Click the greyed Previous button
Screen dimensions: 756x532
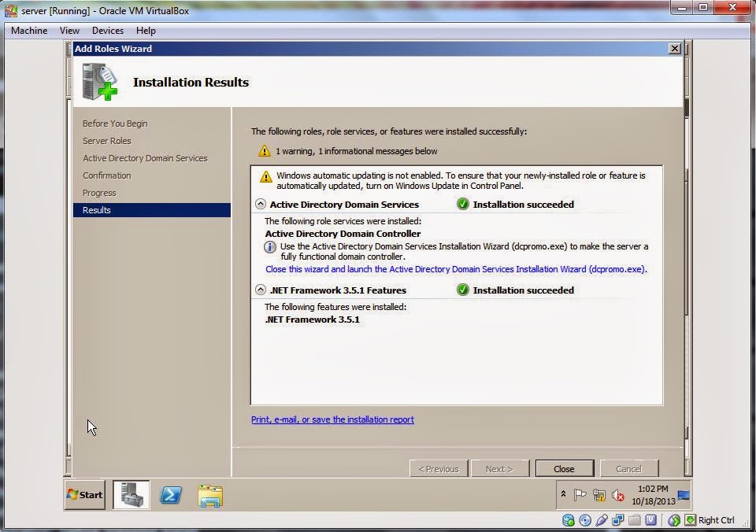(439, 469)
